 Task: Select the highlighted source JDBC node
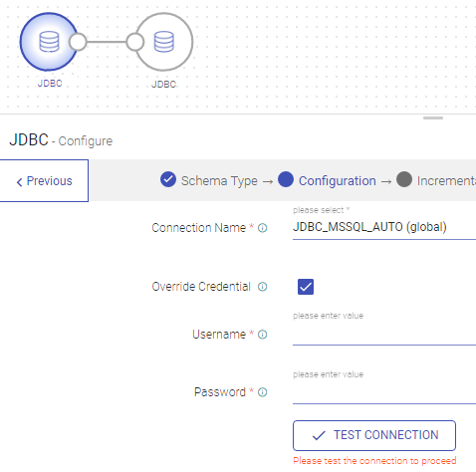tap(49, 42)
